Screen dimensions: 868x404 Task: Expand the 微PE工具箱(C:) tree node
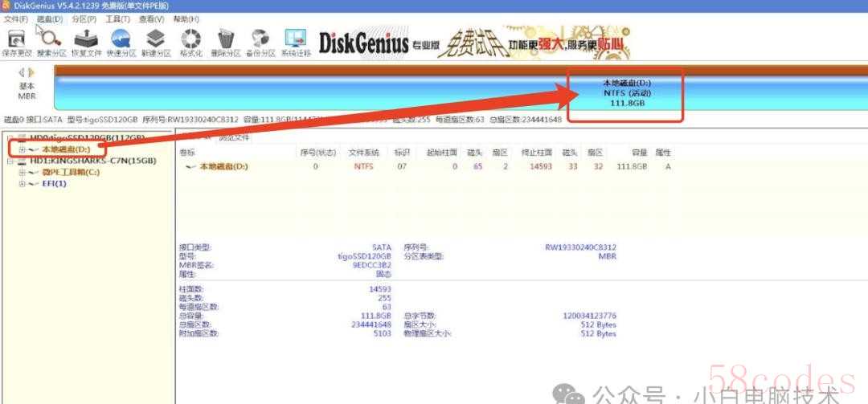23,172
